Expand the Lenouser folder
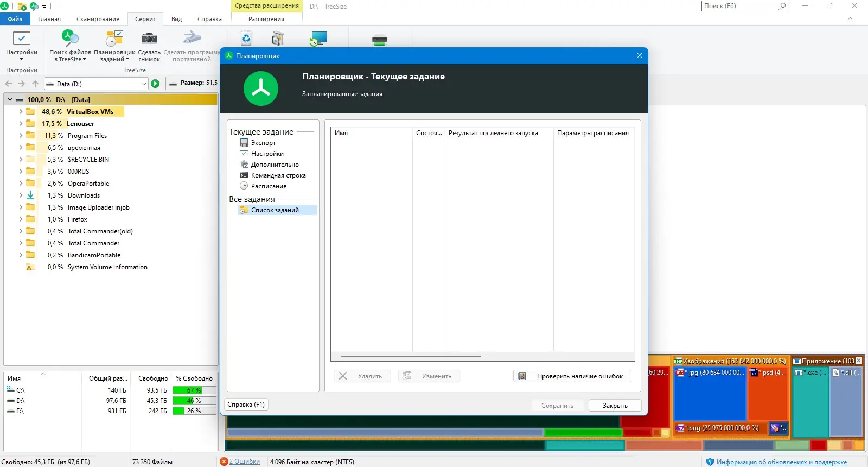Viewport: 868px width, 467px height. pyautogui.click(x=21, y=124)
